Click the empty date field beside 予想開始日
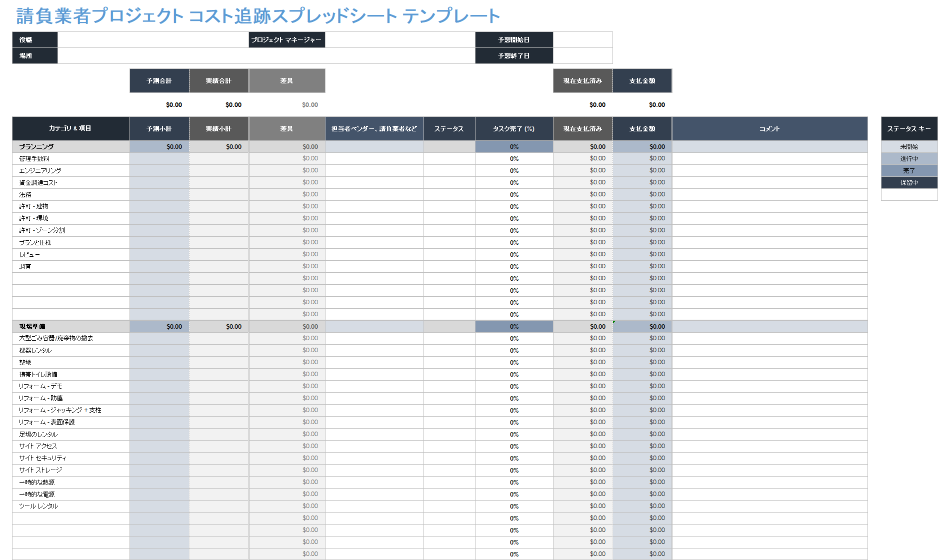 tap(583, 40)
